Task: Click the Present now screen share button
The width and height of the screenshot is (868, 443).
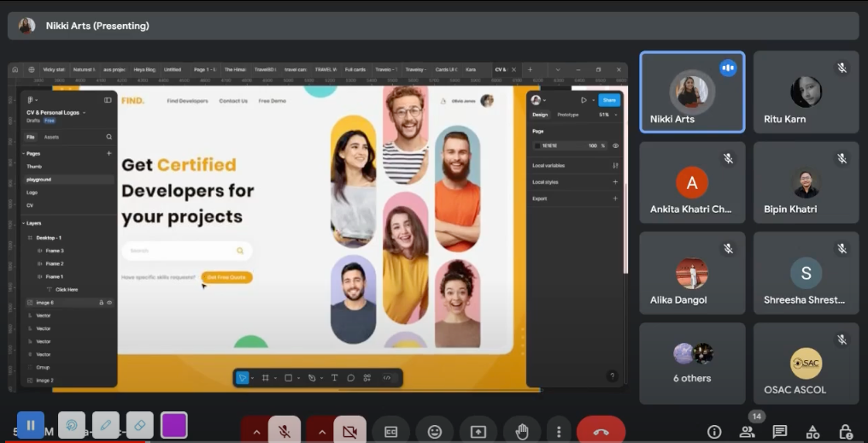Action: point(478,432)
